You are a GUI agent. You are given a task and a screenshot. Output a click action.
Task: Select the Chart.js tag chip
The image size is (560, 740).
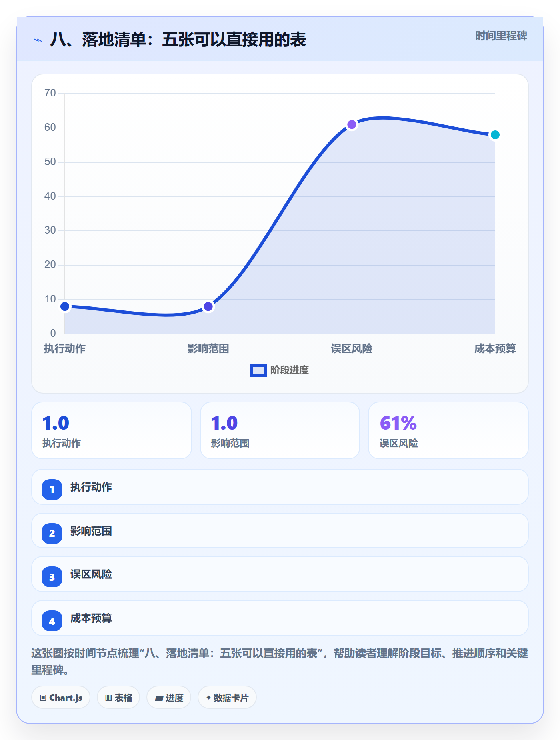[61, 698]
